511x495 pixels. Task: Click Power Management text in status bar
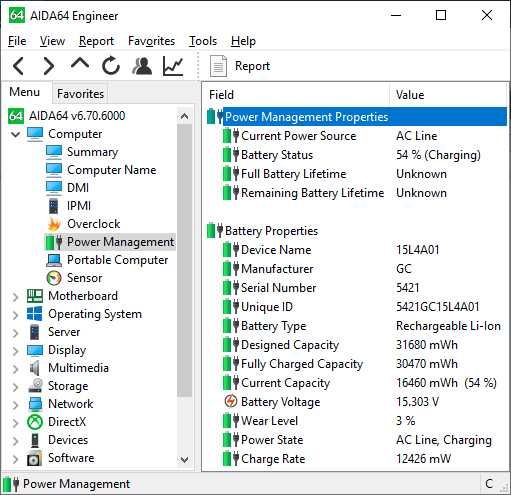(76, 484)
